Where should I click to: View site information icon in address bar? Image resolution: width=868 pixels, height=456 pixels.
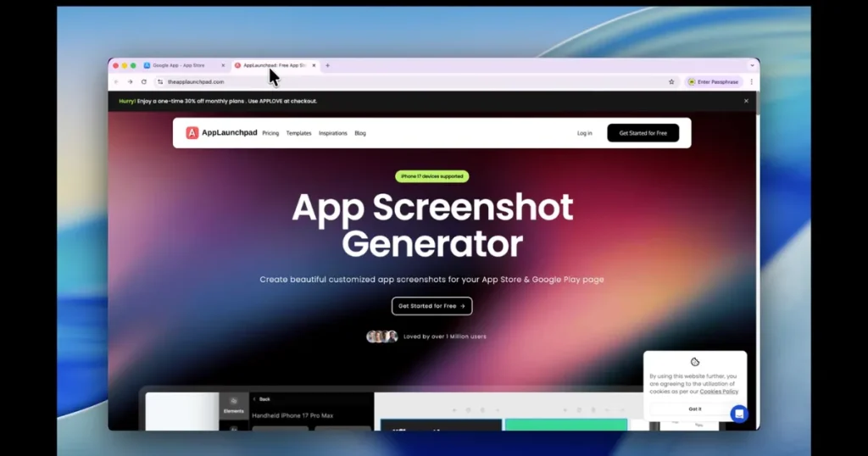tap(160, 82)
